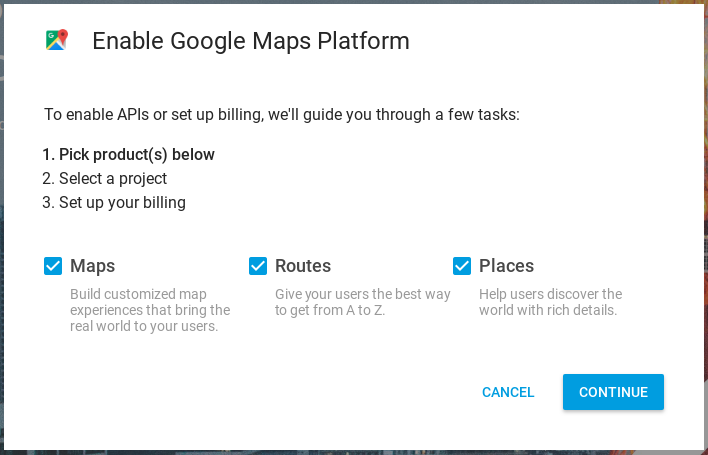
Task: Click the Places product label
Action: (x=506, y=266)
